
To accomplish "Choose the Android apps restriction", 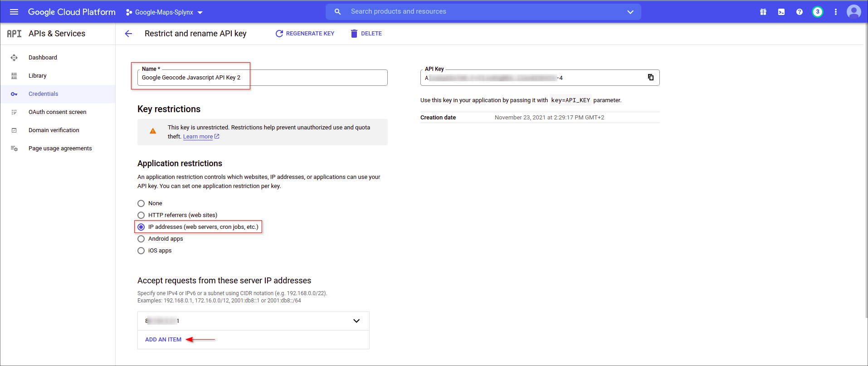I will (141, 239).
